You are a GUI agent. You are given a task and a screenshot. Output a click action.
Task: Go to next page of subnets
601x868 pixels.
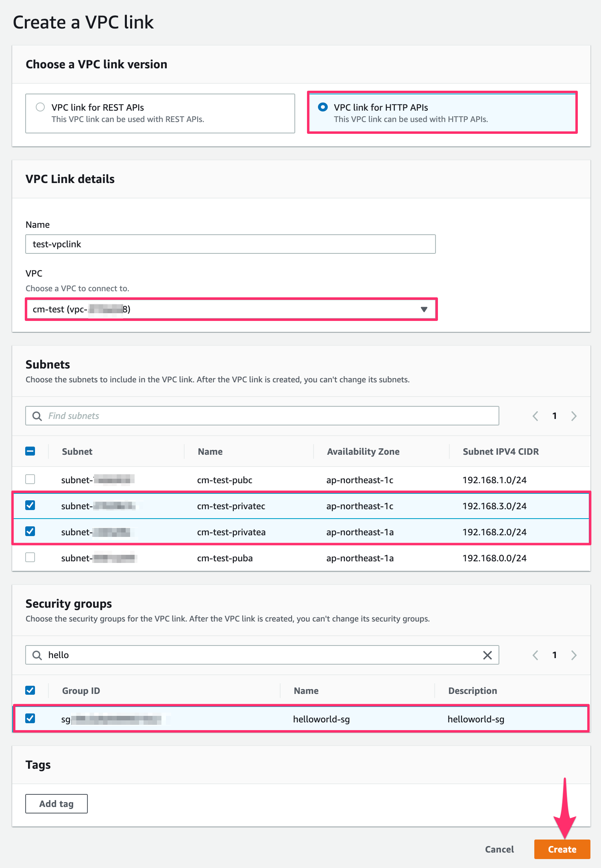coord(574,416)
